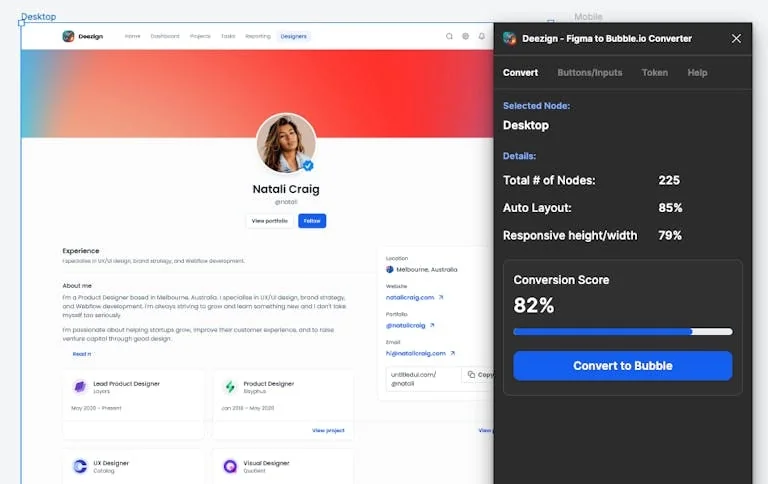Image resolution: width=768 pixels, height=484 pixels.
Task: Switch to the Buttons/Inputs tab
Action: point(589,73)
